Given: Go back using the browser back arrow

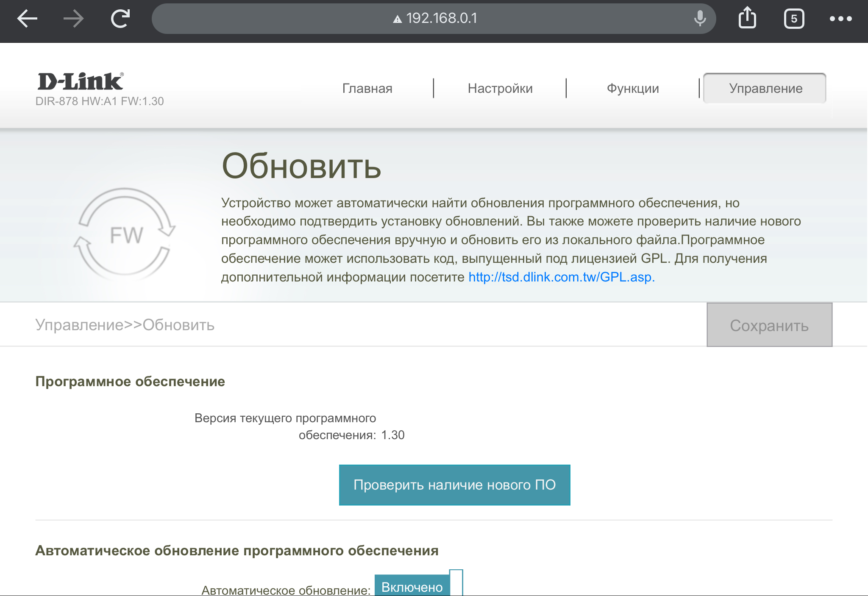Looking at the screenshot, I should click(x=27, y=19).
